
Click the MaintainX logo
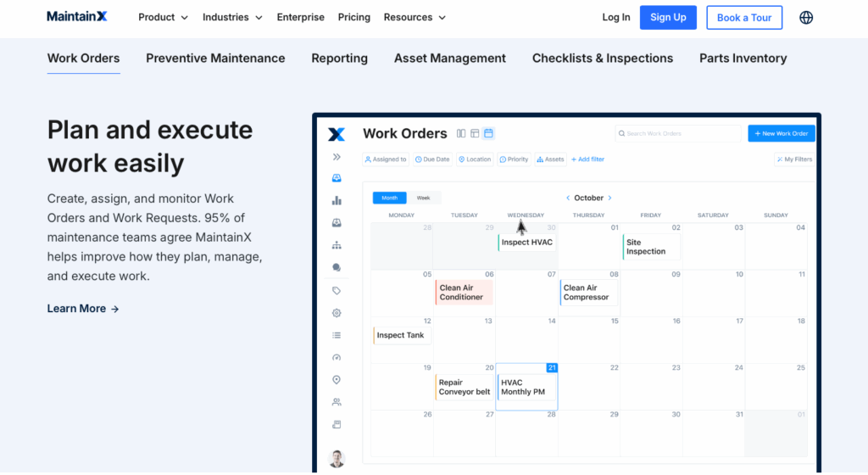pos(77,17)
